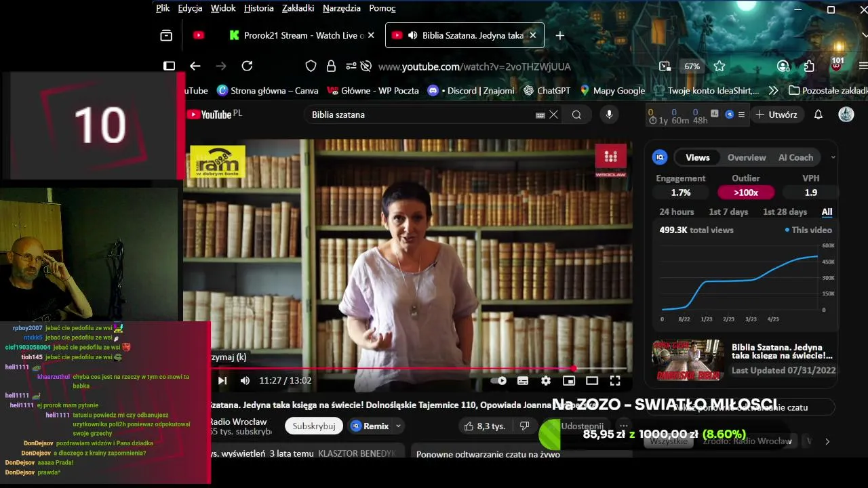Open vidIQ toolbar menu lines
The image size is (868, 488).
[741, 115]
